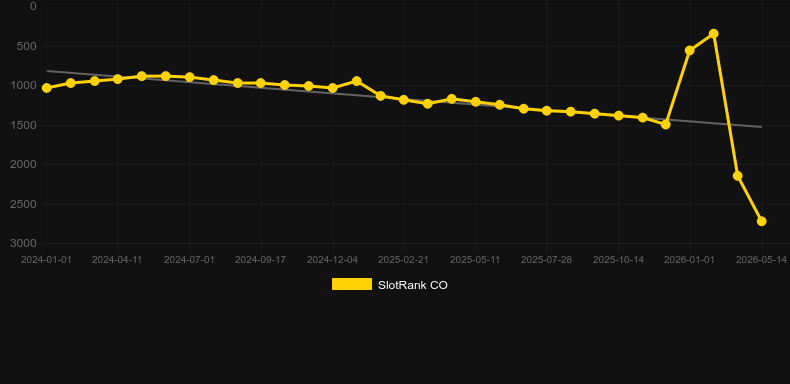The height and width of the screenshot is (384, 790).
Task: Select the highest peak data point near 350
Action: (713, 34)
